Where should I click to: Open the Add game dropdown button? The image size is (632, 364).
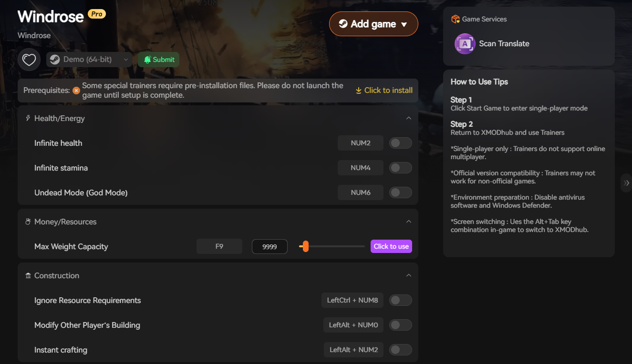pos(373,24)
